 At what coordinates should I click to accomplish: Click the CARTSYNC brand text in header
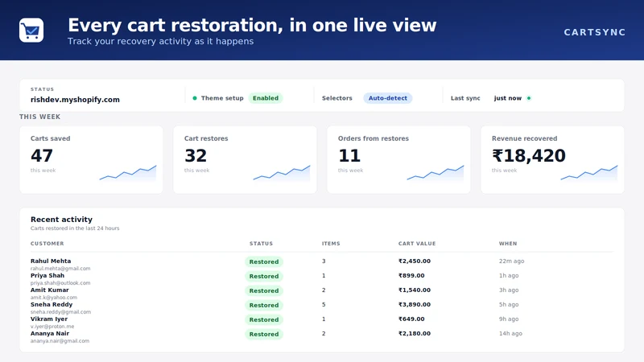[594, 32]
